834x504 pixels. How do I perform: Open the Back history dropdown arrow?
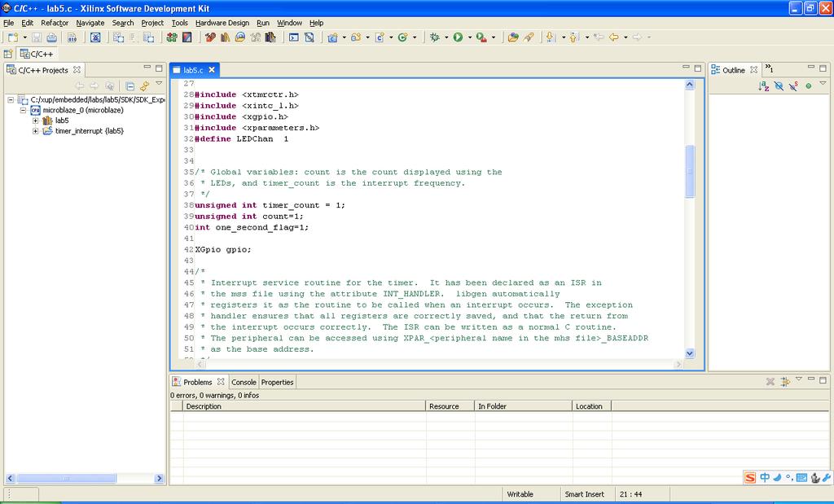point(625,37)
